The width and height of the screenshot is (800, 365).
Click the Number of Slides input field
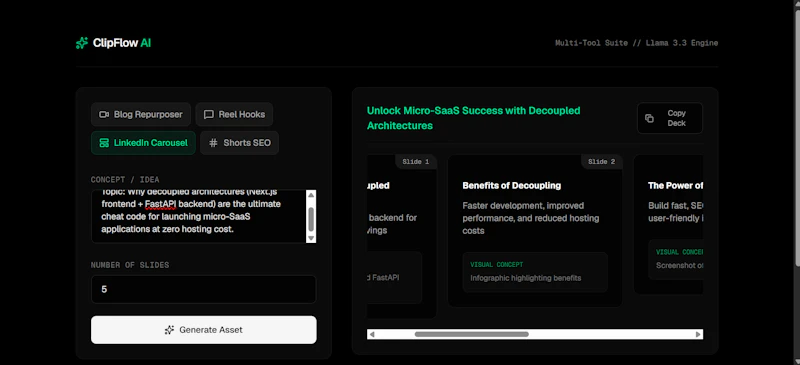[204, 289]
